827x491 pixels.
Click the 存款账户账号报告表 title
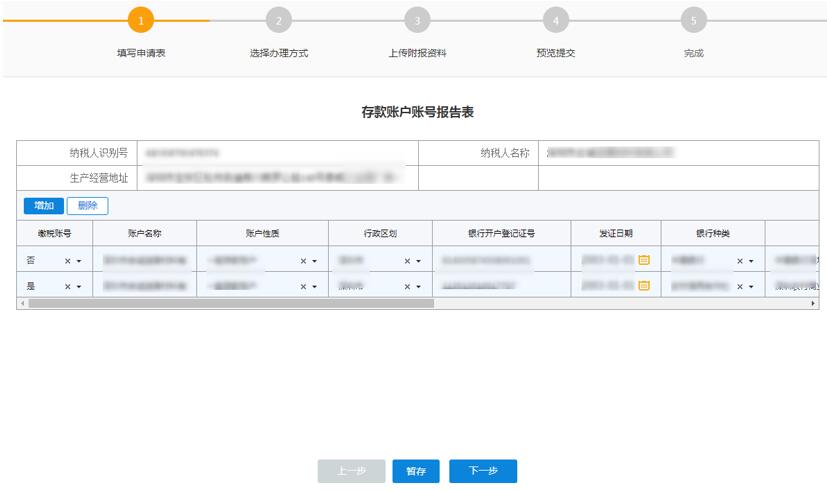click(x=417, y=112)
